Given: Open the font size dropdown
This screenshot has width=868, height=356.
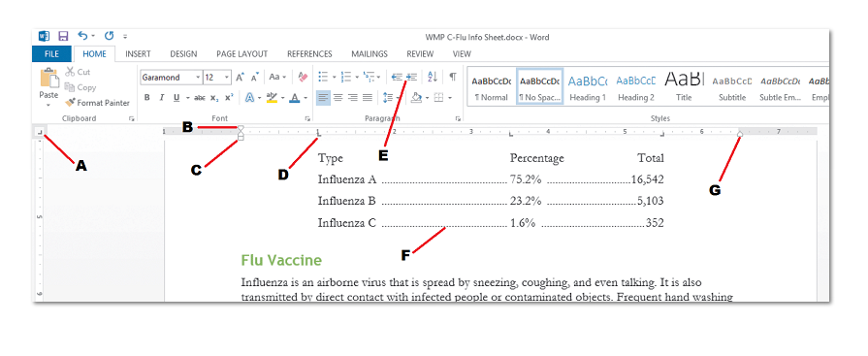Looking at the screenshot, I should click(227, 78).
